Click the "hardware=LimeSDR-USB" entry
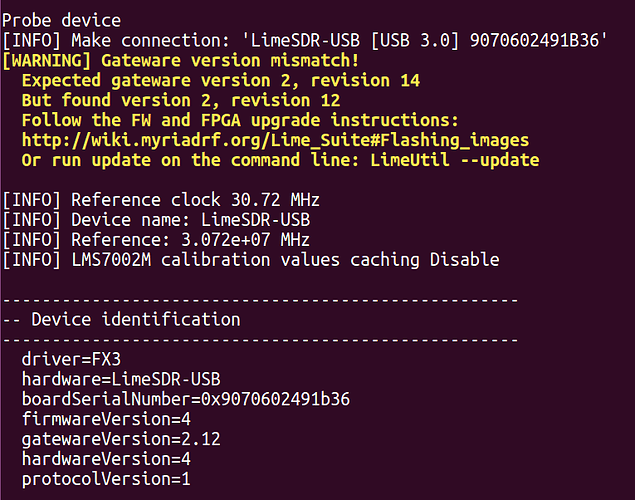635x500 pixels. coord(121,379)
